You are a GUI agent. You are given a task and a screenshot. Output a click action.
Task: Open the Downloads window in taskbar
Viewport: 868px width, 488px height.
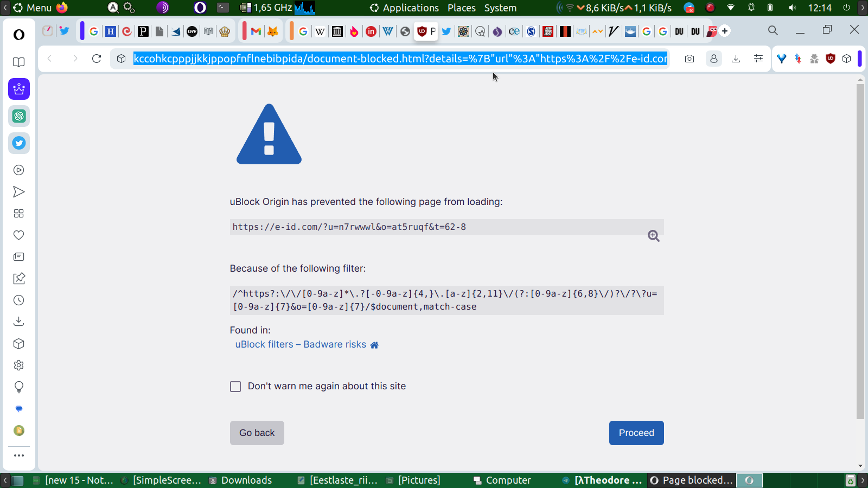click(241, 480)
